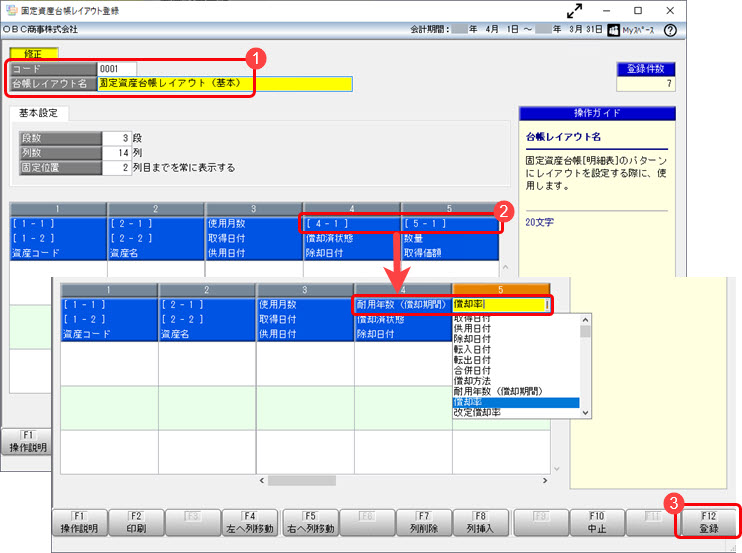Click the help question mark icon
742x553 pixels.
670,31
